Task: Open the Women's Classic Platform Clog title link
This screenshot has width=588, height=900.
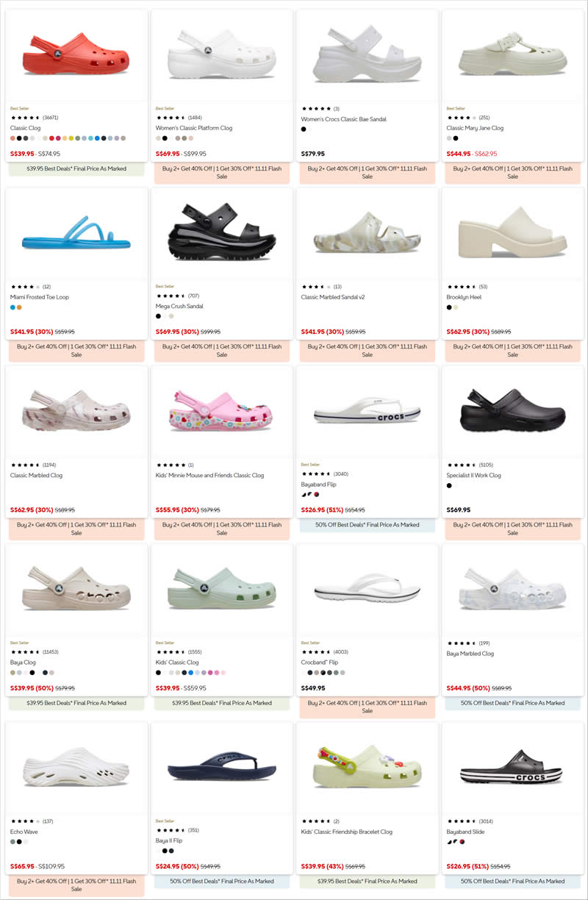Action: pyautogui.click(x=194, y=128)
